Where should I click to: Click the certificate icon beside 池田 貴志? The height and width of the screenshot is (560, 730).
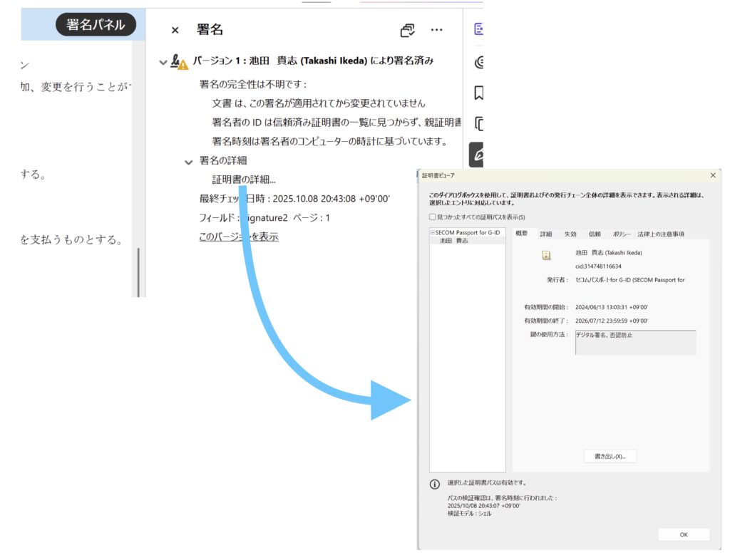(546, 254)
